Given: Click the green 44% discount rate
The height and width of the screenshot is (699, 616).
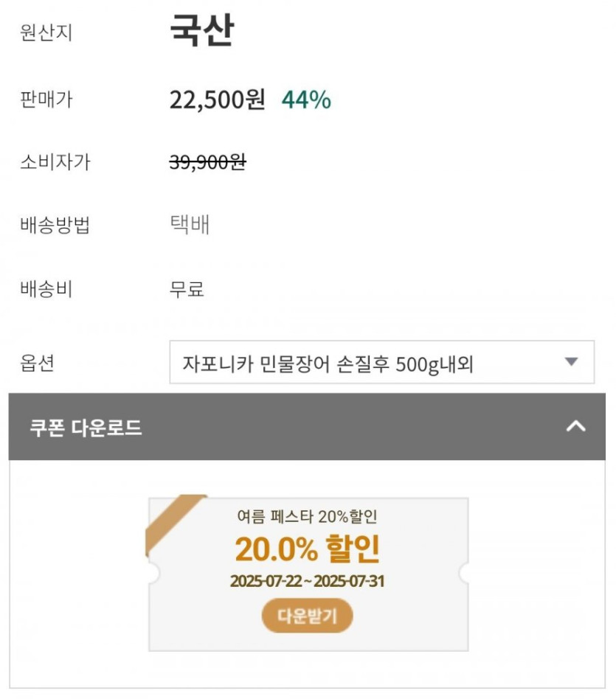Looking at the screenshot, I should point(306,100).
